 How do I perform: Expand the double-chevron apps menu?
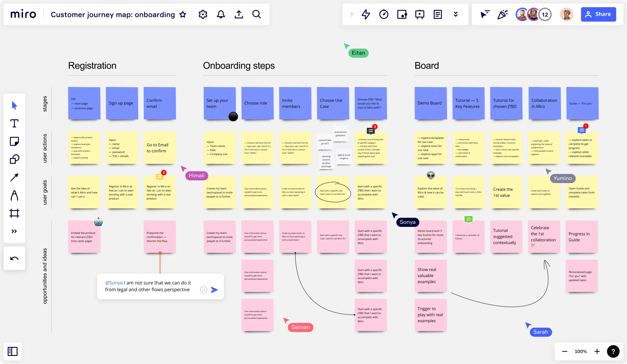tap(455, 14)
